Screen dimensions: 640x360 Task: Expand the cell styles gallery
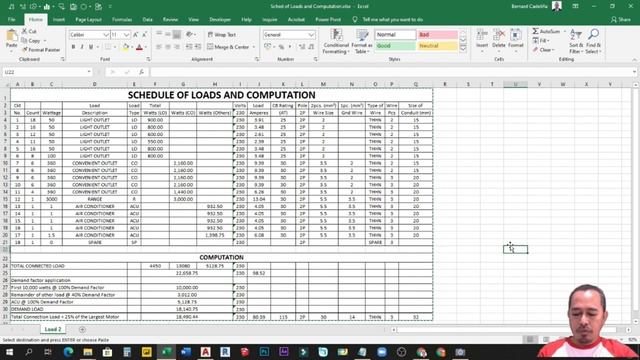pos(463,49)
